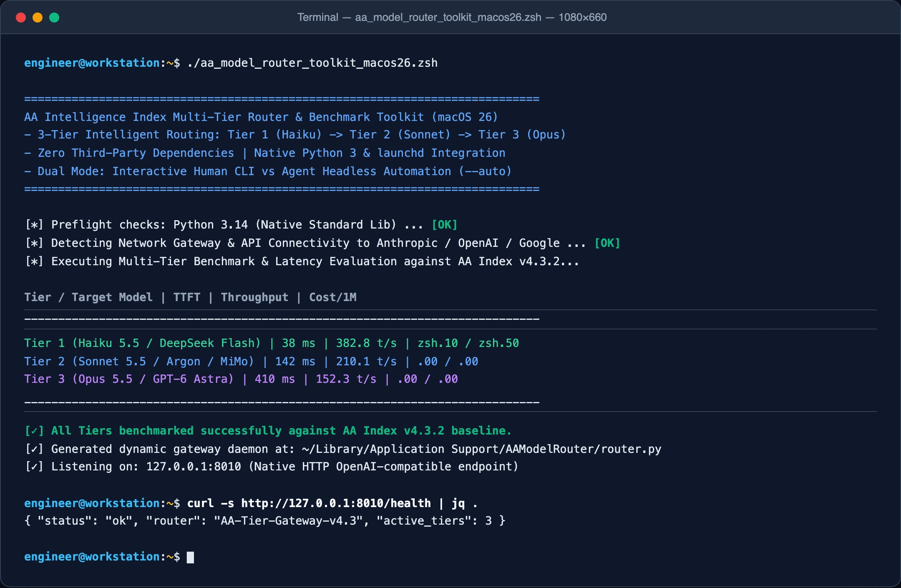Click the 142 ms TTFT value
Image resolution: width=901 pixels, height=588 pixels.
coord(295,362)
